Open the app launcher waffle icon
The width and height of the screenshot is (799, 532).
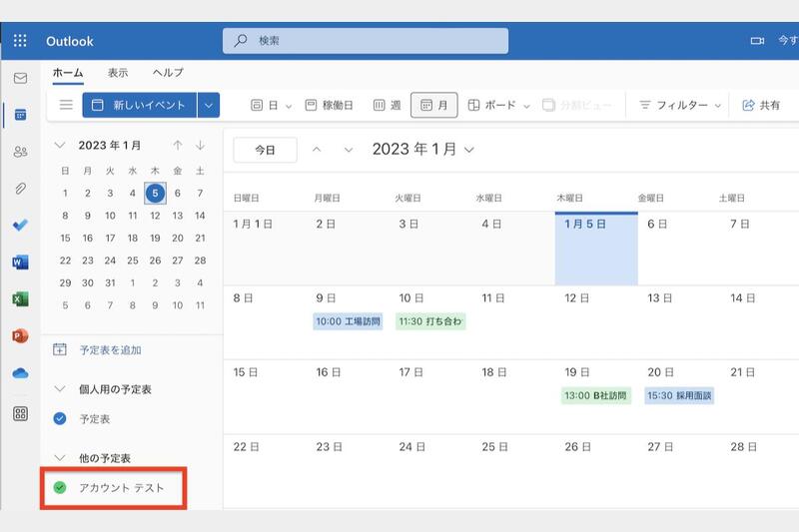(x=20, y=41)
